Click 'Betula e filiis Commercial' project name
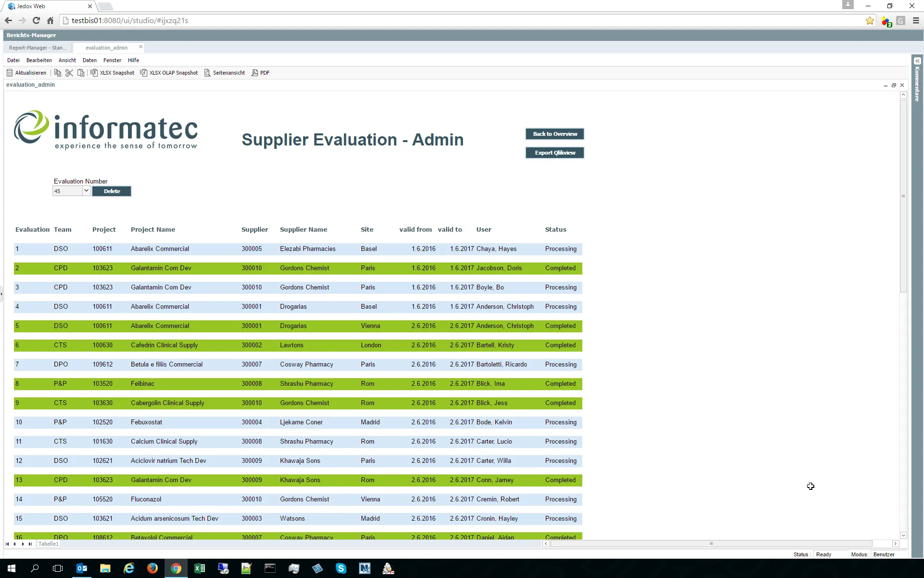 167,365
